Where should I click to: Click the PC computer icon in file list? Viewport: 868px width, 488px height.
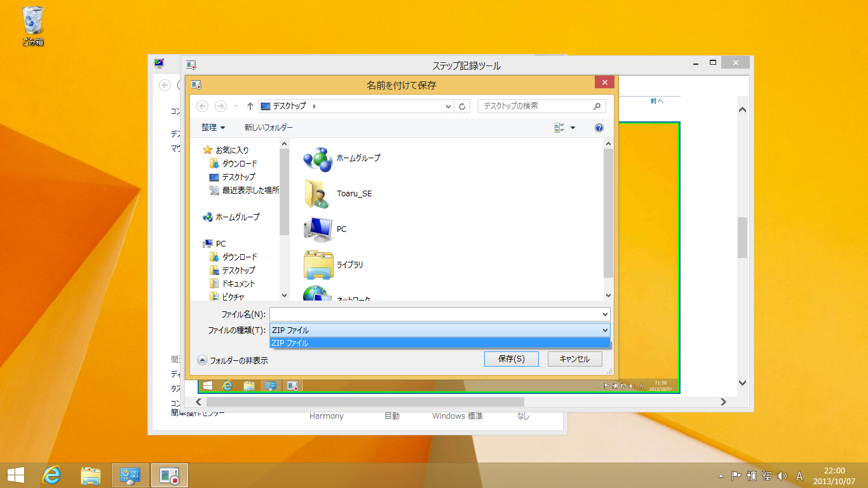tap(318, 229)
